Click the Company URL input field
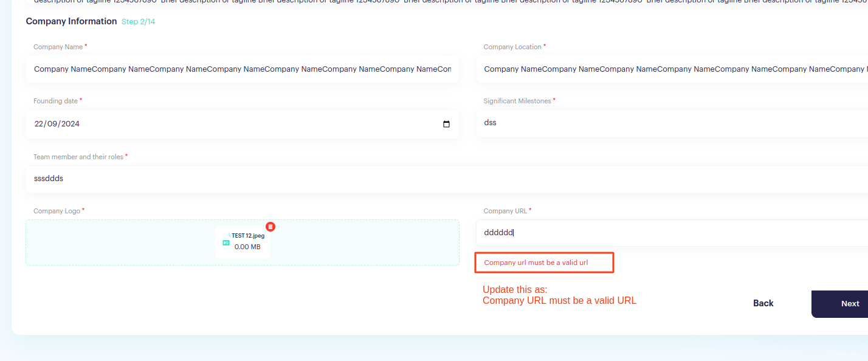The height and width of the screenshot is (361, 868). pos(672,233)
